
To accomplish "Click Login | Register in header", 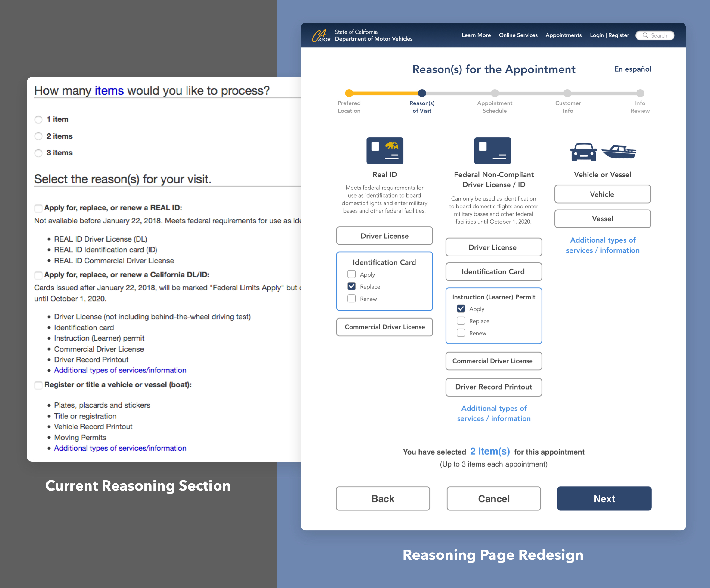I will (609, 35).
